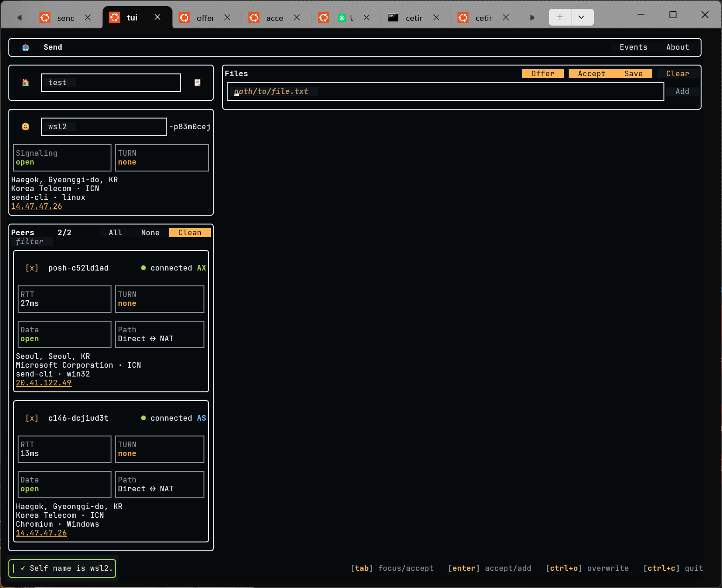Switch to the senc tab
The height and width of the screenshot is (588, 722).
point(66,18)
